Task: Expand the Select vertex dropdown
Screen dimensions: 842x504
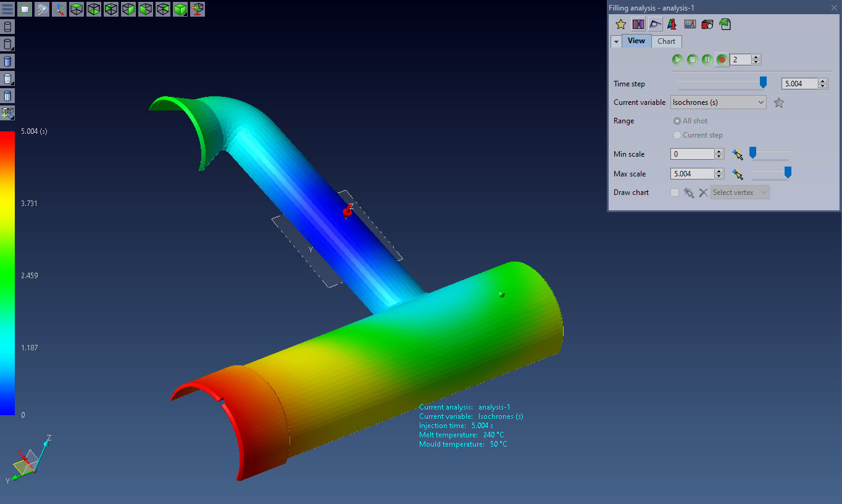Action: 740,192
